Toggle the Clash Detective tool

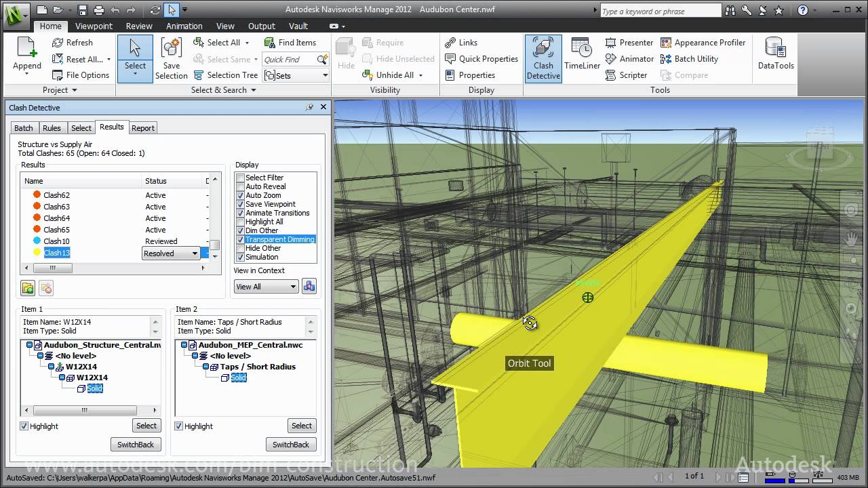tap(543, 58)
